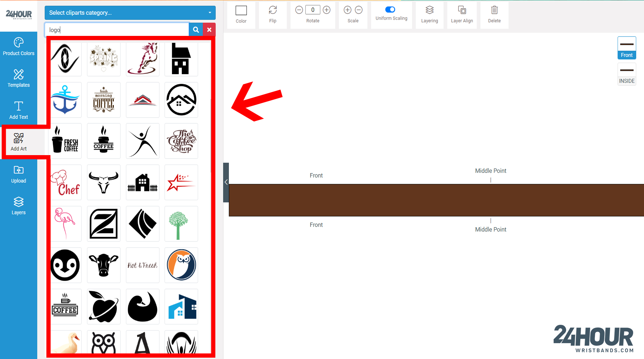Select the black diamond fold clipart

click(143, 224)
